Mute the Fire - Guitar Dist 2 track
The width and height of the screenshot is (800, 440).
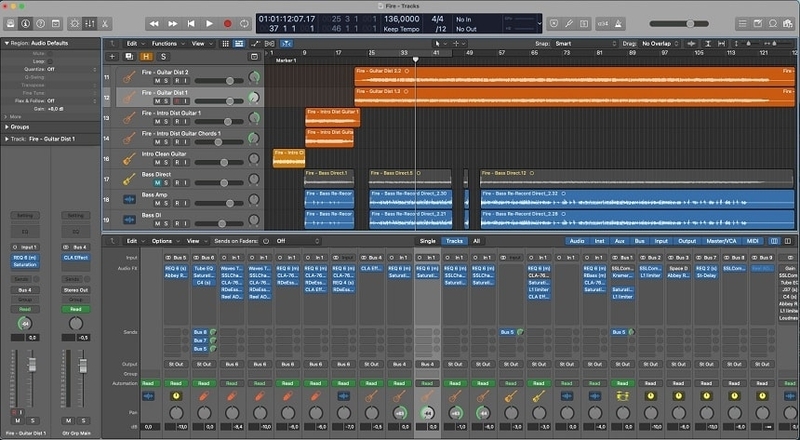click(158, 81)
